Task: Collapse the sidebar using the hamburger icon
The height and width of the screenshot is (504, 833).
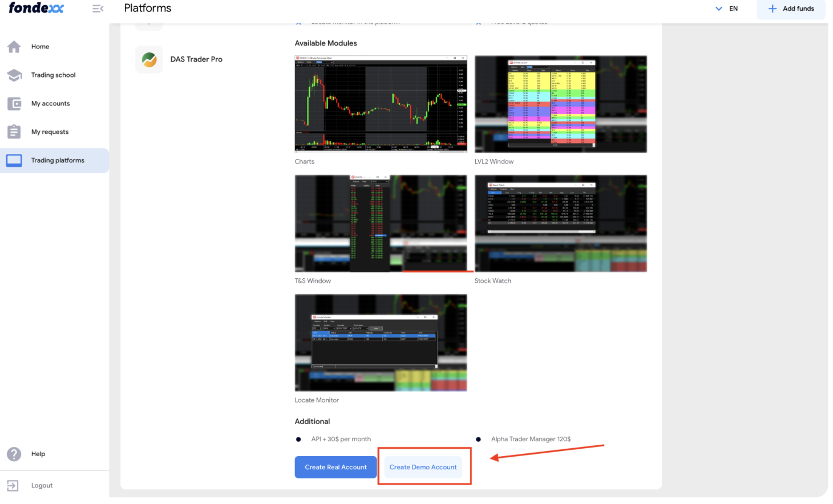Action: pos(98,9)
